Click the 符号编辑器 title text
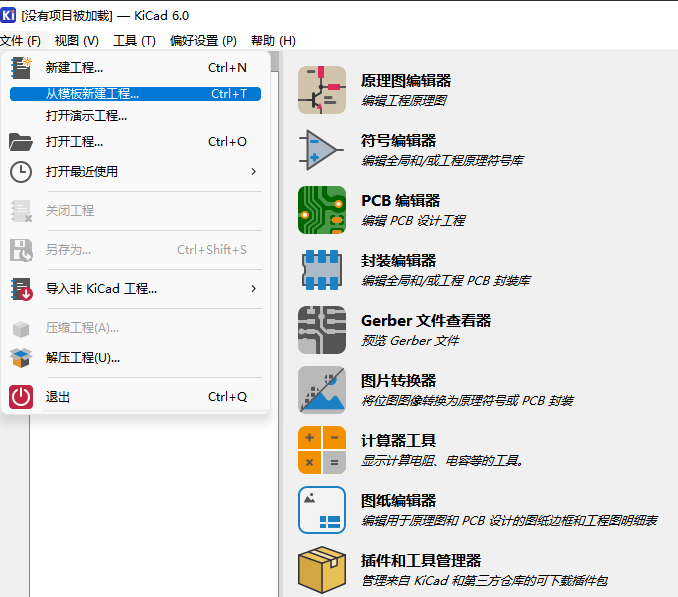 coord(399,140)
